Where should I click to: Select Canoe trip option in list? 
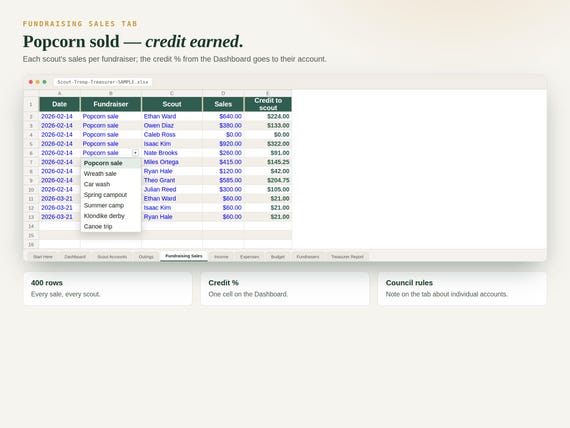(x=111, y=226)
